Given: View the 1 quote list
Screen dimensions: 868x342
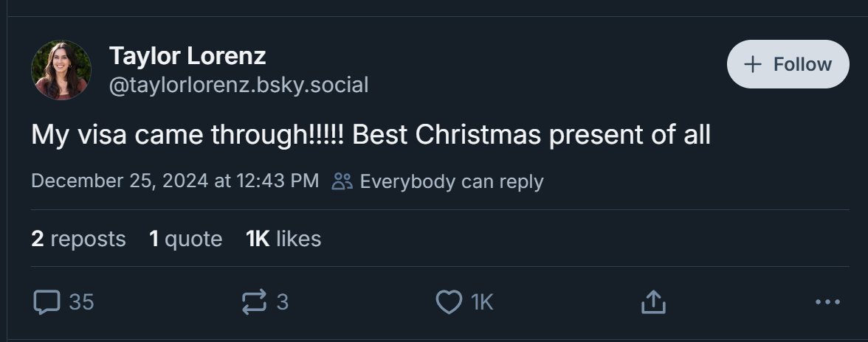Looking at the screenshot, I should coord(185,239).
